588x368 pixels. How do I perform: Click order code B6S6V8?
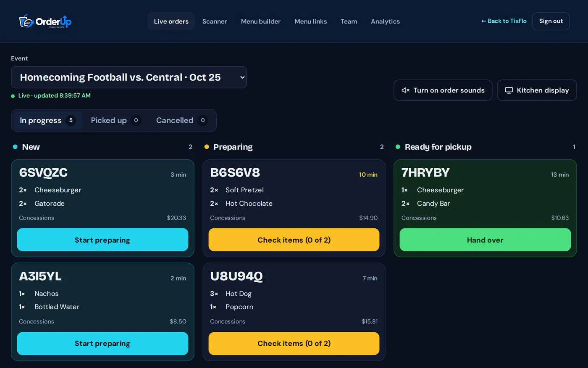point(235,173)
